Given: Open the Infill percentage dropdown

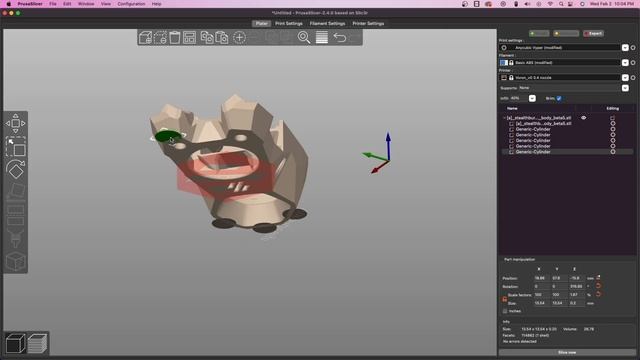Looking at the screenshot, I should (532, 98).
